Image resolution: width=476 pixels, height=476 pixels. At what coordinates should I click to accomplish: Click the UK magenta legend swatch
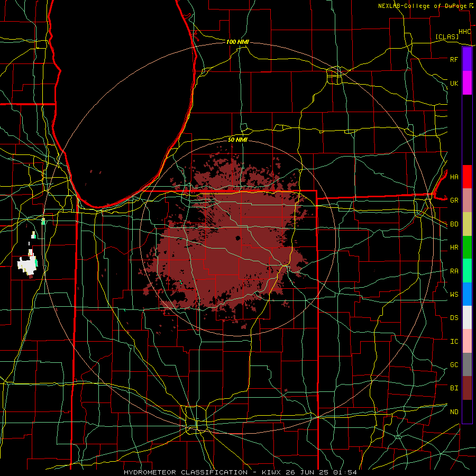pyautogui.click(x=467, y=83)
